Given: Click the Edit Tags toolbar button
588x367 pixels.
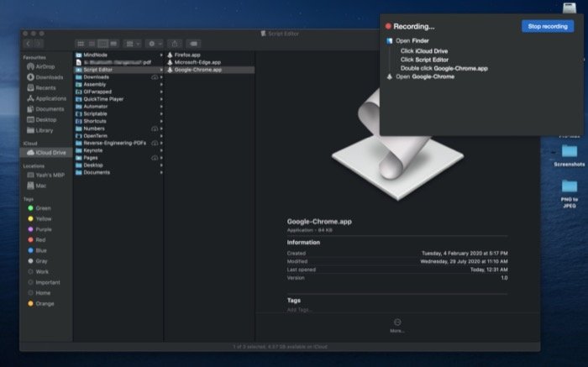Looking at the screenshot, I should coord(193,44).
